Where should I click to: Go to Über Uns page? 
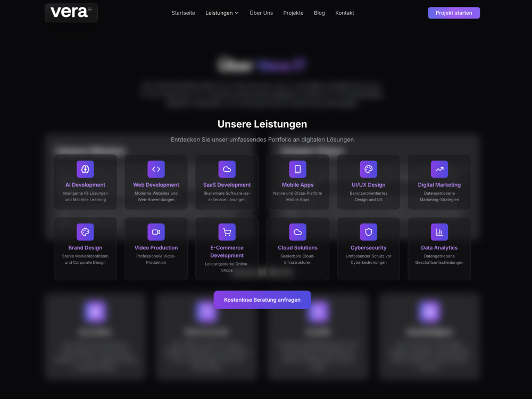pos(261,13)
